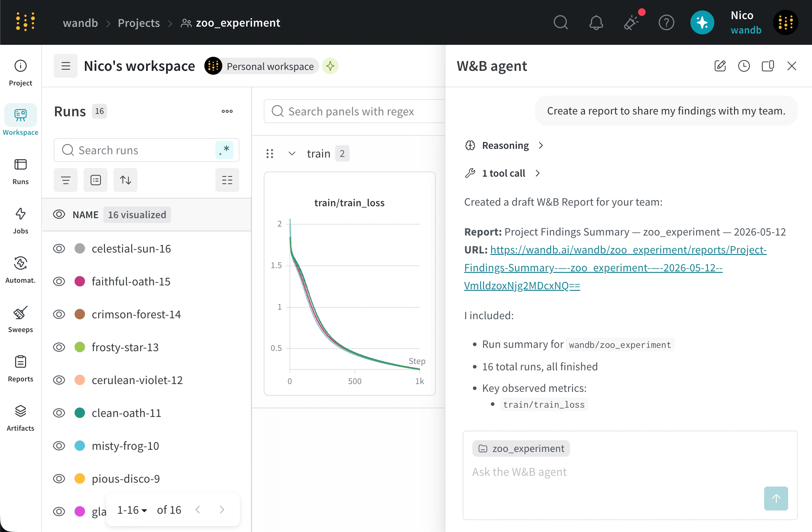Open the runs sort arrows icon
Image resolution: width=812 pixels, height=532 pixels.
coord(125,180)
